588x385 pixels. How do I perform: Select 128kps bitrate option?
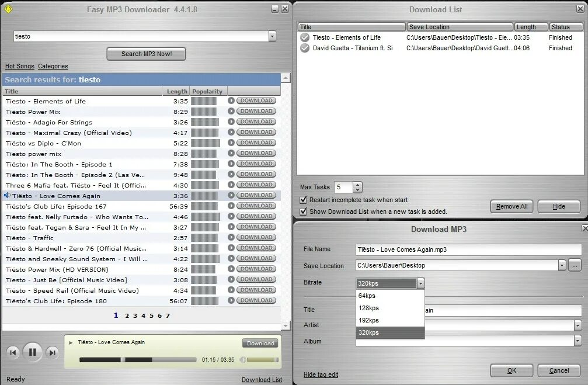390,308
